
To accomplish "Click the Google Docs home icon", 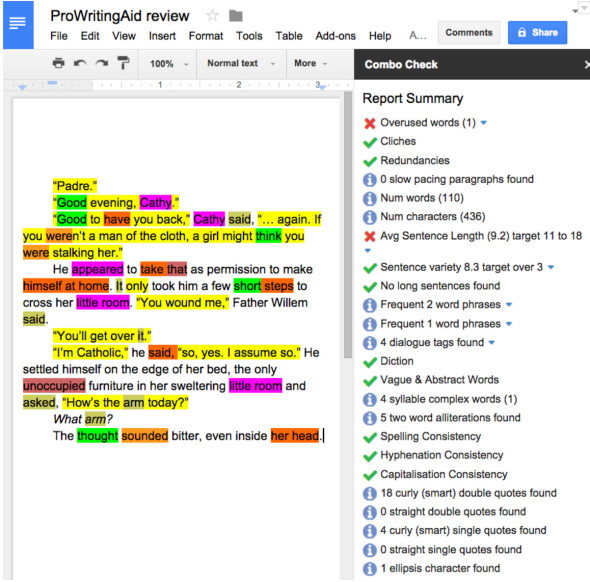I will pos(18,25).
